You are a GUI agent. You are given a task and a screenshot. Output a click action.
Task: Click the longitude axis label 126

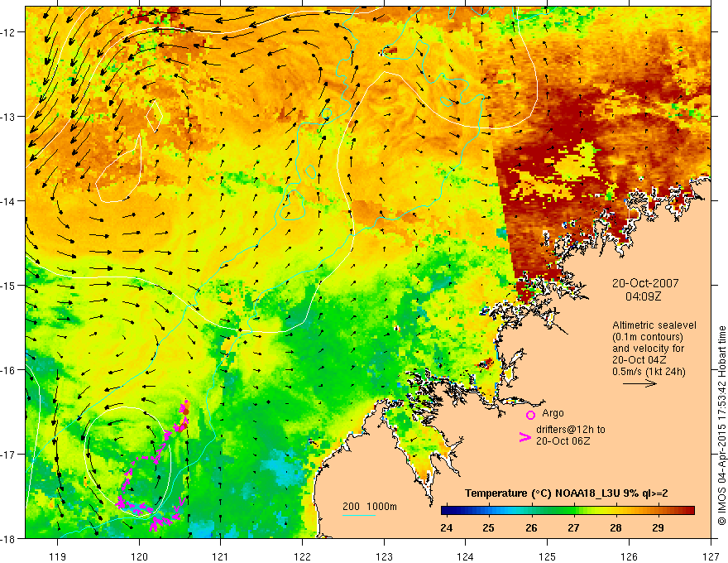pyautogui.click(x=629, y=556)
